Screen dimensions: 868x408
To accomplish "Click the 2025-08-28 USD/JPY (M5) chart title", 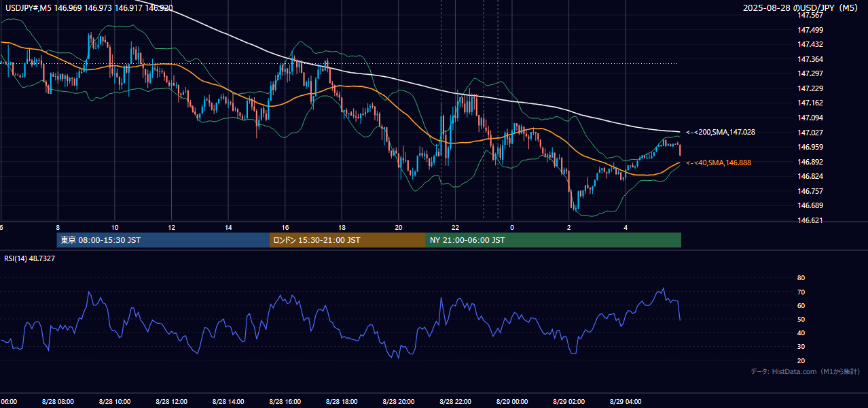I will click(x=801, y=7).
